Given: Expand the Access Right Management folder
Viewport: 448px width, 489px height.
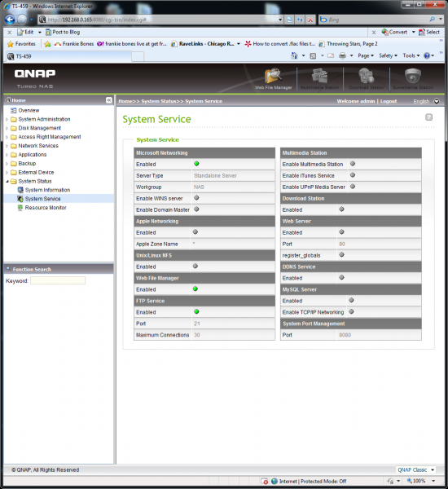Looking at the screenshot, I should 7,137.
